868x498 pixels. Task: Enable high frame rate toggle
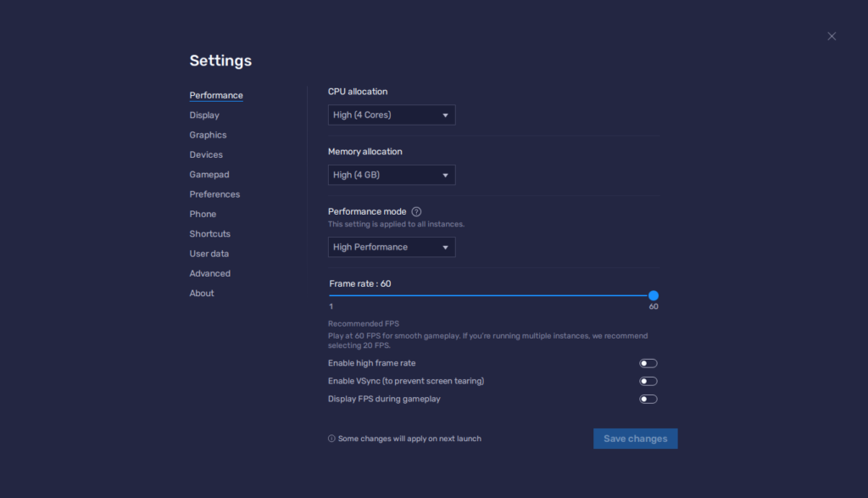(648, 362)
